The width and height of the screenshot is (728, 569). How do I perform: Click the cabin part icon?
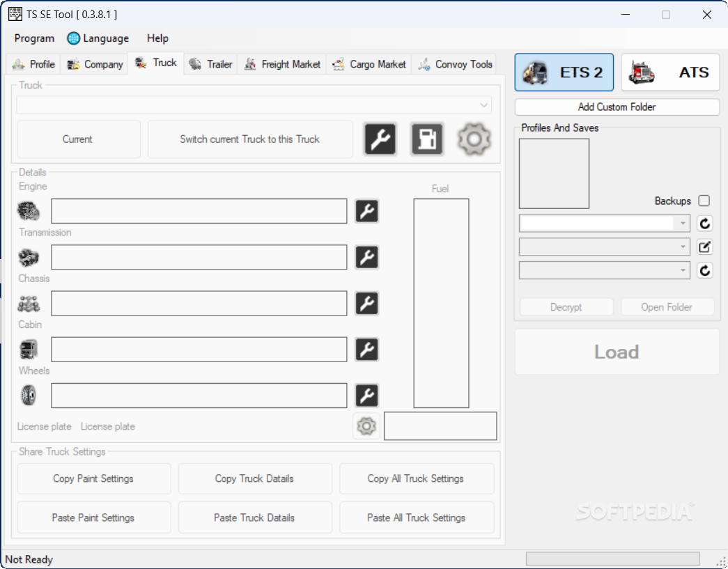(x=29, y=350)
